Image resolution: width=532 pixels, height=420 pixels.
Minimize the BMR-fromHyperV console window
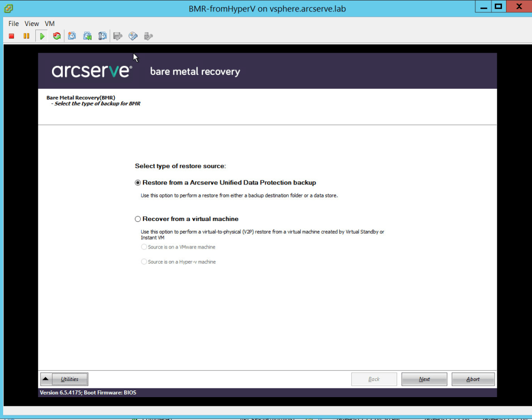(x=484, y=7)
